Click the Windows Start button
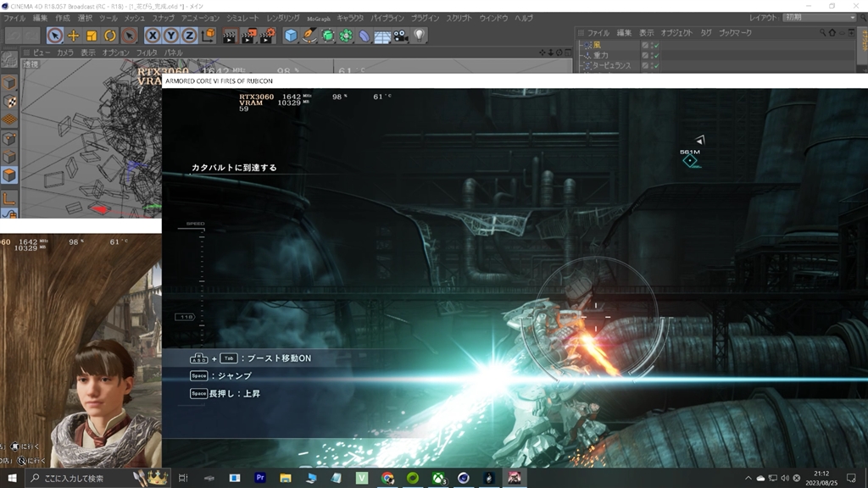The image size is (868, 488). (12, 478)
